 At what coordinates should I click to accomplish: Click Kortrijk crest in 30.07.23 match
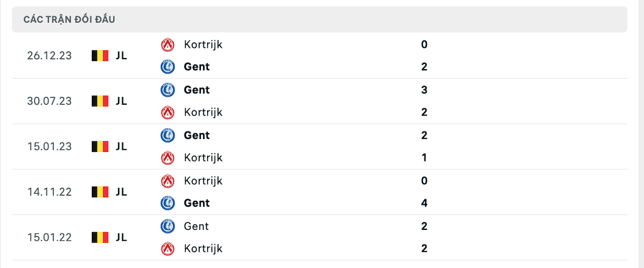pyautogui.click(x=168, y=113)
